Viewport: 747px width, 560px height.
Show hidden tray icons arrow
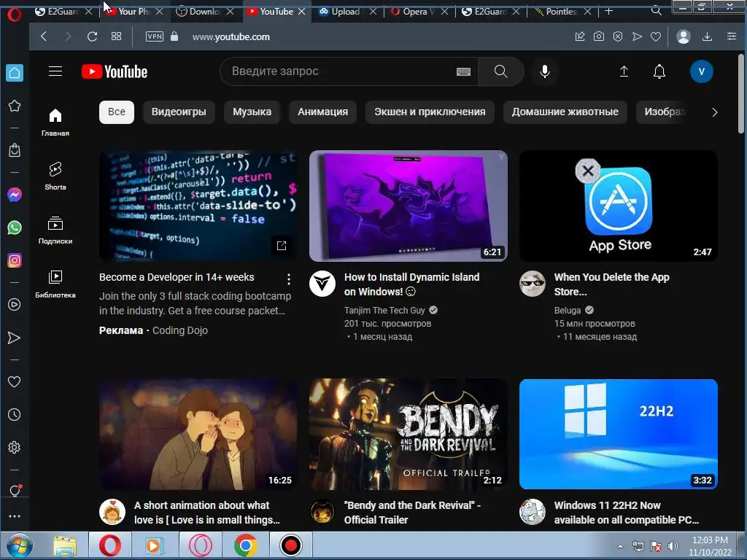pyautogui.click(x=620, y=546)
